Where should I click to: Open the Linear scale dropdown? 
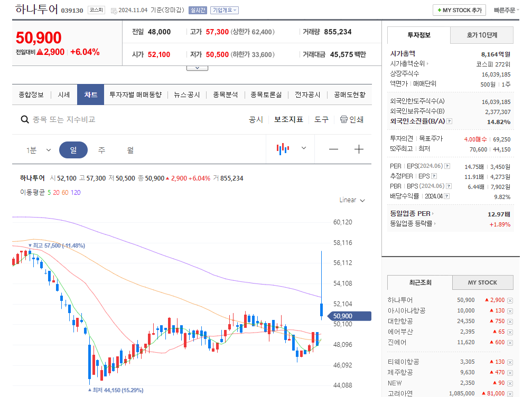point(352,200)
